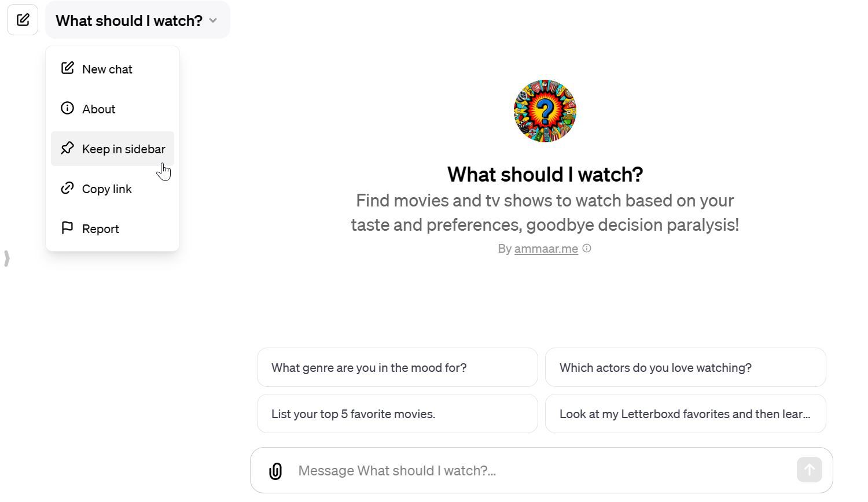Choose 'What genre are you in the mood for?'

397,368
